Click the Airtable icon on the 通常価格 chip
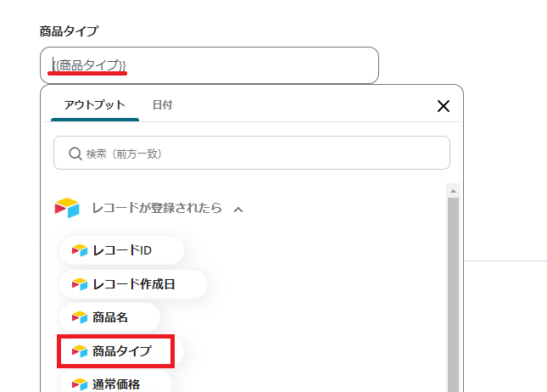The height and width of the screenshot is (392, 547). point(80,384)
